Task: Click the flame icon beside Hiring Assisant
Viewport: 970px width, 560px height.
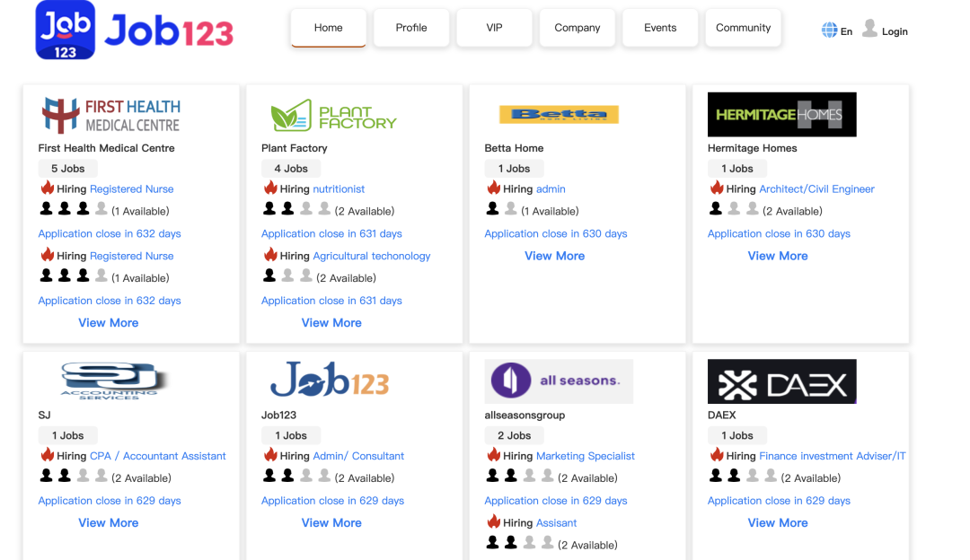Action: tap(494, 521)
